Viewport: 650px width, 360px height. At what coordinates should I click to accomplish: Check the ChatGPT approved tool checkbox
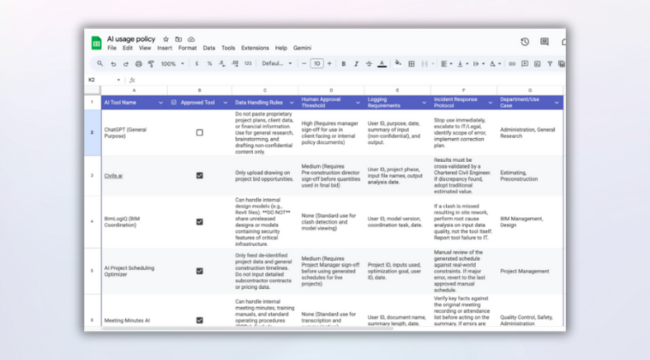pos(199,133)
